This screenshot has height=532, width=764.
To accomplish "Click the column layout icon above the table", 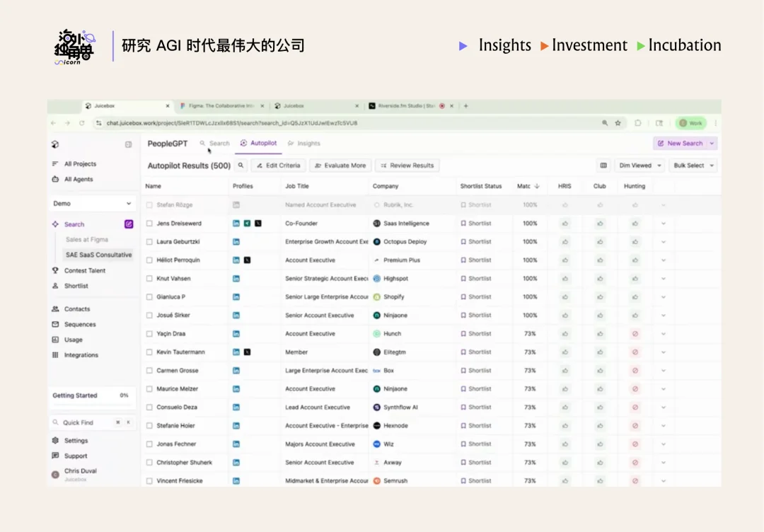I will point(603,165).
